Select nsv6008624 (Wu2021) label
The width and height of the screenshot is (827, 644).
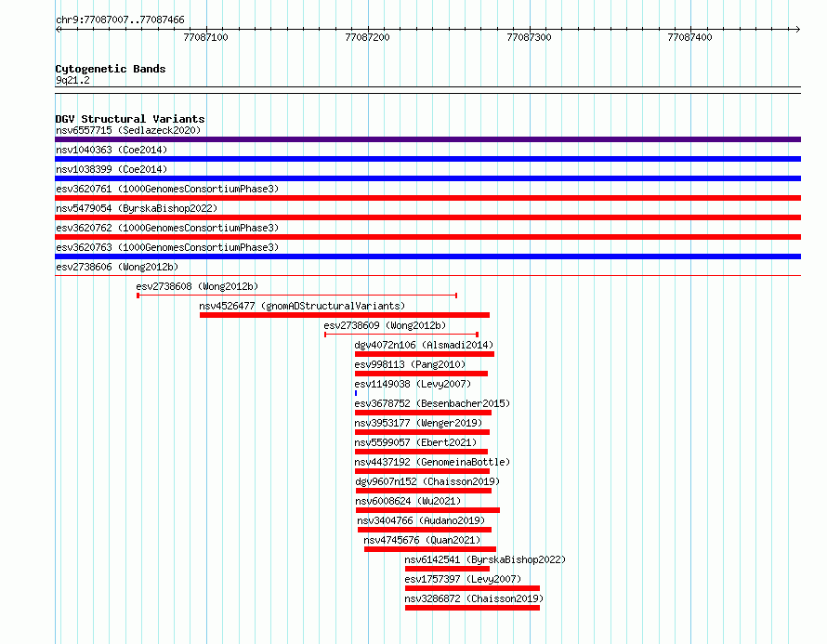(x=408, y=501)
